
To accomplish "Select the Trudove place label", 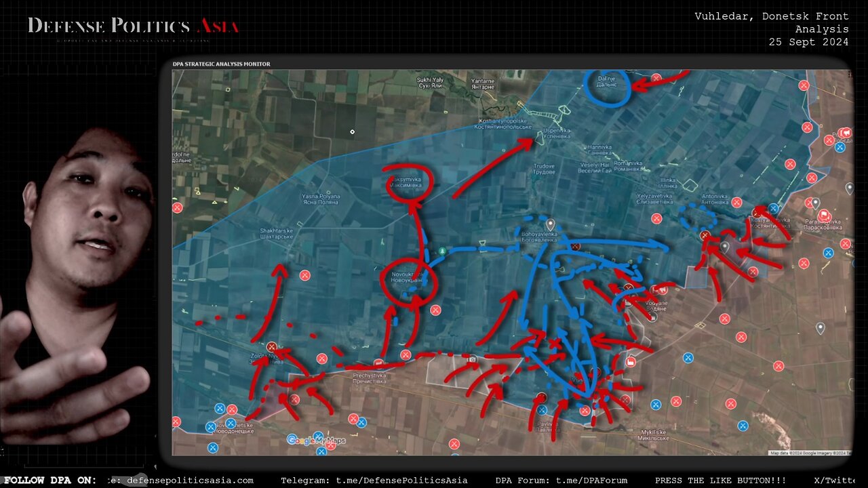I will coord(544,169).
